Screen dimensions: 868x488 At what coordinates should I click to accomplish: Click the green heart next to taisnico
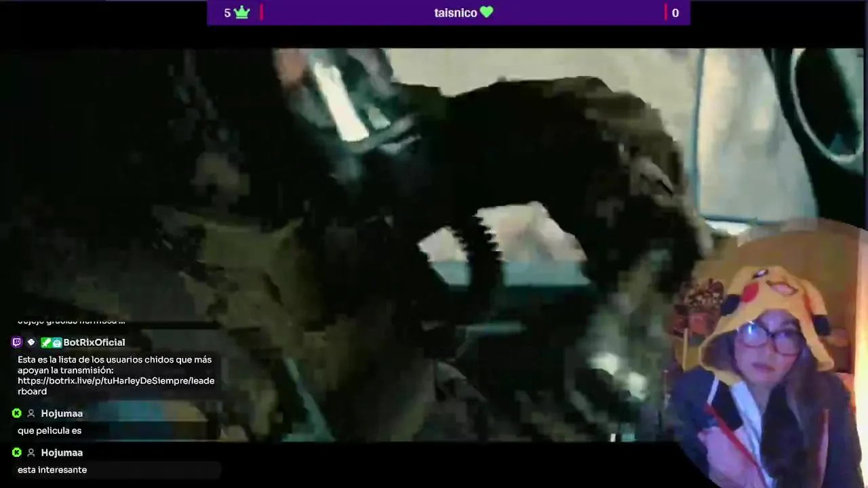486,12
